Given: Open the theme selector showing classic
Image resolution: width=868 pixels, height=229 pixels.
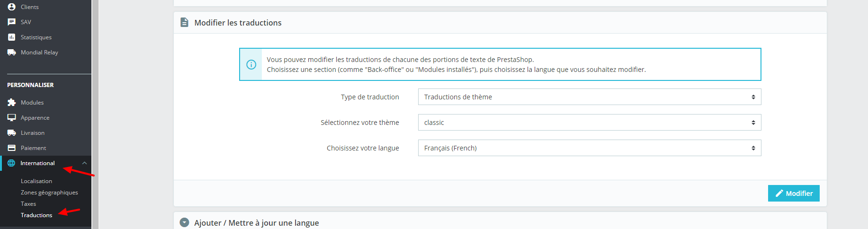Looking at the screenshot, I should coord(590,123).
